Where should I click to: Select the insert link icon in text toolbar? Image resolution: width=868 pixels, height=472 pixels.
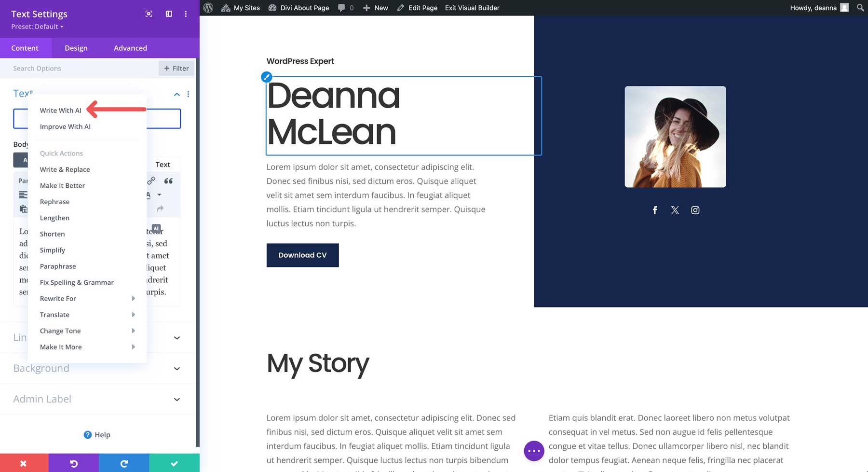coord(151,181)
